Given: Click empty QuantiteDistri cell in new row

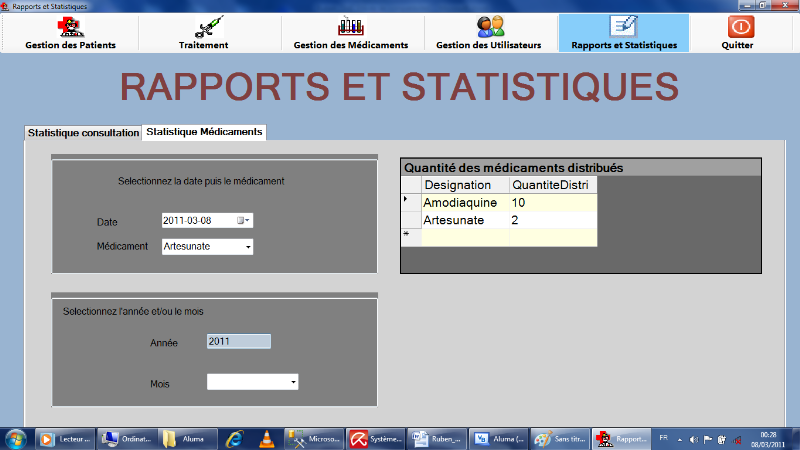Looking at the screenshot, I should (x=553, y=237).
